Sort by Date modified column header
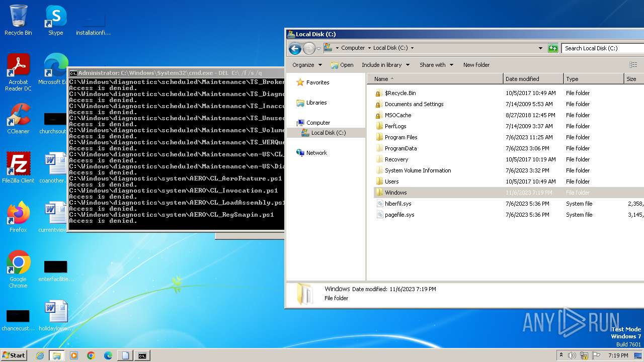The height and width of the screenshot is (362, 644). [533, 79]
